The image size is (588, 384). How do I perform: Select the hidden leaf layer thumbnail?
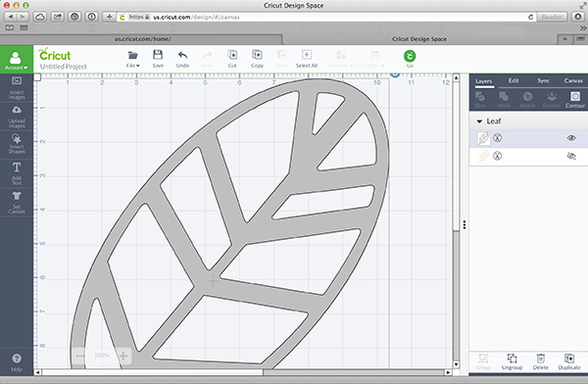click(483, 156)
